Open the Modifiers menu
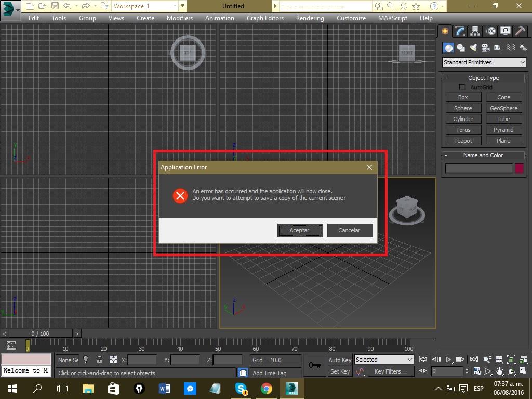 click(179, 18)
